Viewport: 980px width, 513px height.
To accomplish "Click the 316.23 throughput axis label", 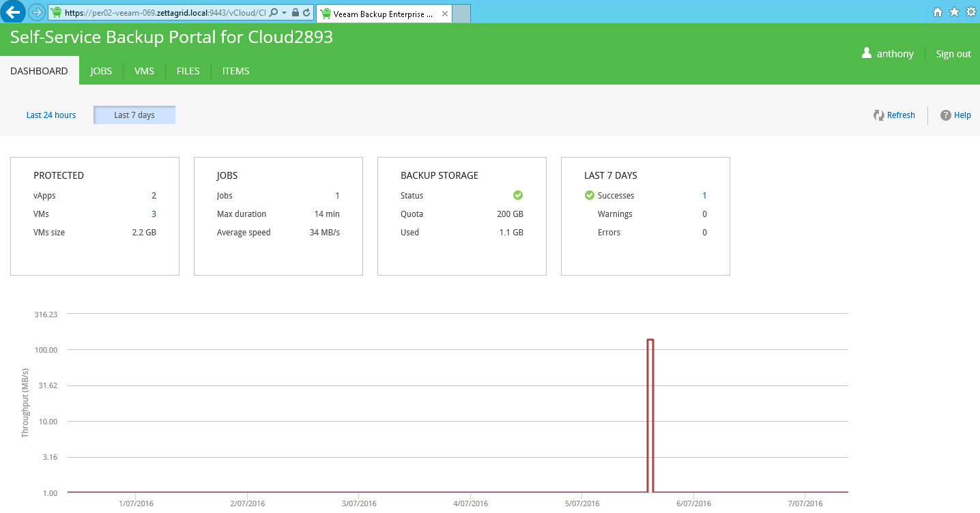I will [x=45, y=314].
